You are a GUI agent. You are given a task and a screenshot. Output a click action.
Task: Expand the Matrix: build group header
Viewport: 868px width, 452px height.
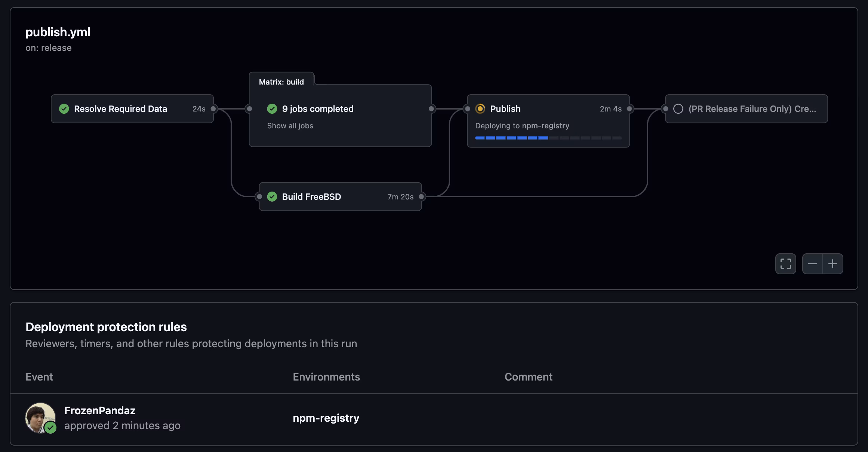[x=281, y=82]
